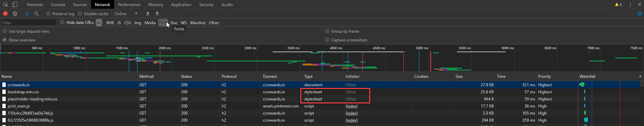The image size is (644, 126).
Task: Select the ccrewards.in document request
Action: tap(320, 85)
